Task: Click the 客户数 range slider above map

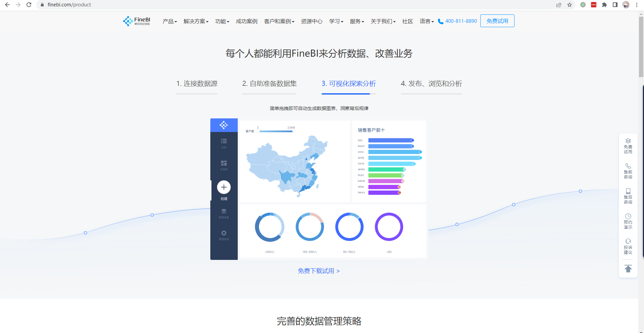Action: 276,131
